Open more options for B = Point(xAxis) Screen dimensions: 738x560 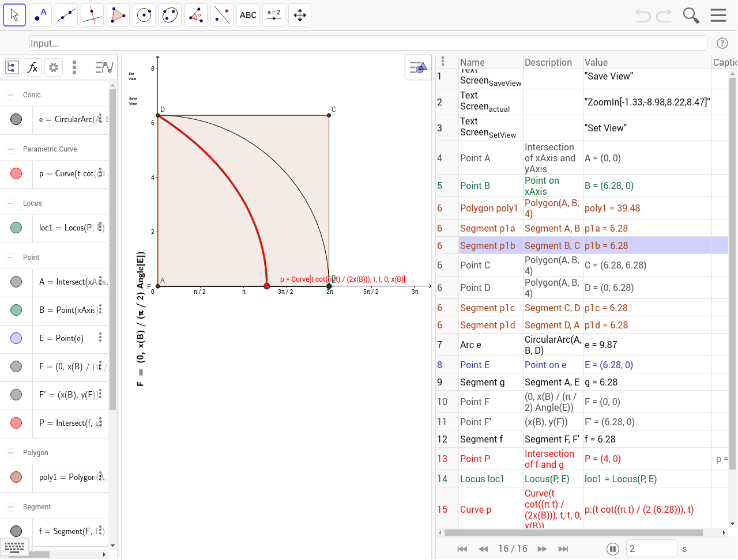(x=100, y=309)
